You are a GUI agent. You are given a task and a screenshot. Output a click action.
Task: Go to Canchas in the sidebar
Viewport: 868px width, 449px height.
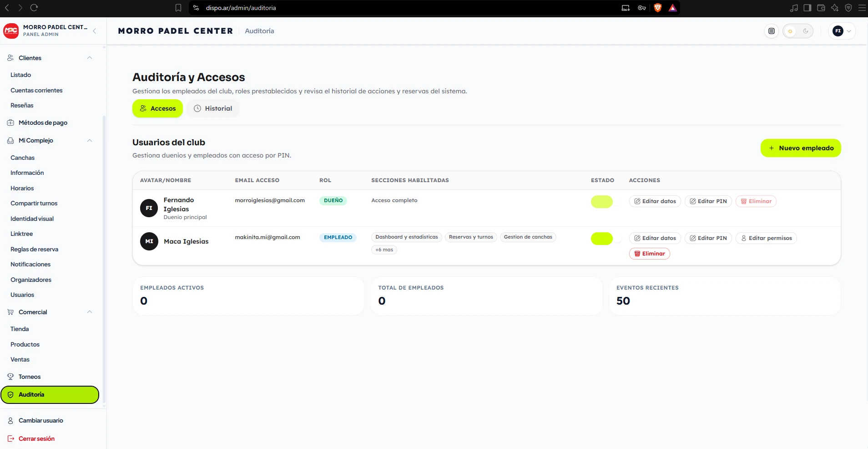23,158
